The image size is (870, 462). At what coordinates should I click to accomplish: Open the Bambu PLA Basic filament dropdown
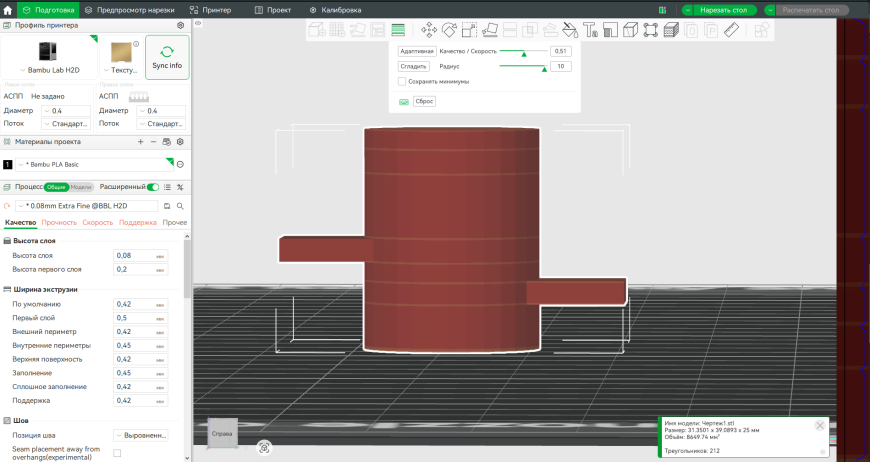point(94,164)
